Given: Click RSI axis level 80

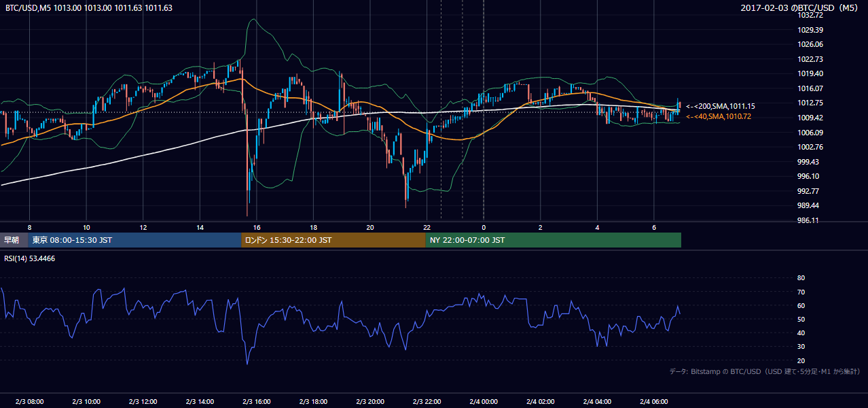Looking at the screenshot, I should tap(801, 278).
